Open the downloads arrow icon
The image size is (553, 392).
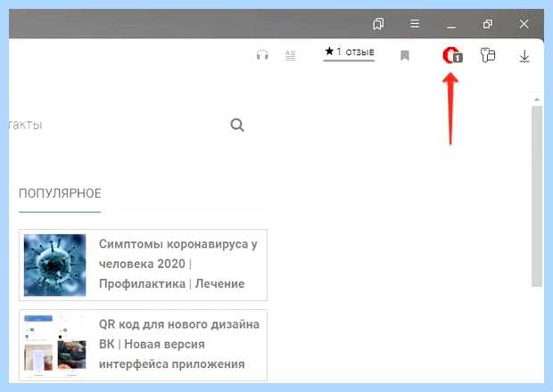click(524, 56)
